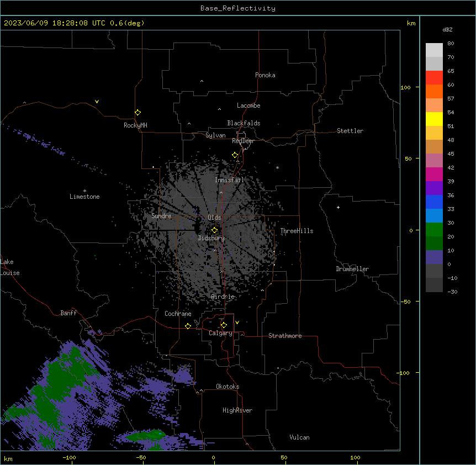The width and height of the screenshot is (476, 465).
Task: Click the 80 value on the dBZ legend
Action: pos(451,44)
